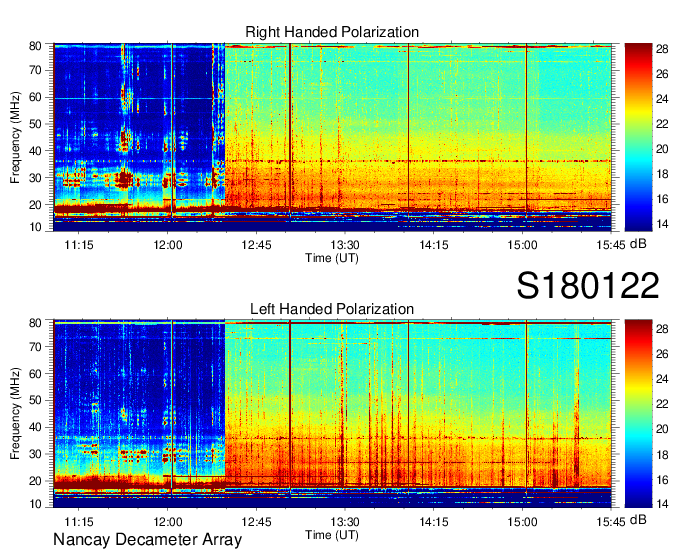Click inside the Right Handed Polarization spectrogram
This screenshot has height=552, width=680.
pyautogui.click(x=332, y=137)
